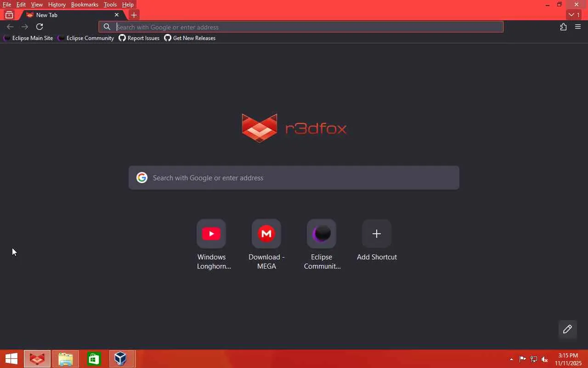Click the r3dfox taskbar icon
This screenshot has height=368, width=588.
coord(37,359)
